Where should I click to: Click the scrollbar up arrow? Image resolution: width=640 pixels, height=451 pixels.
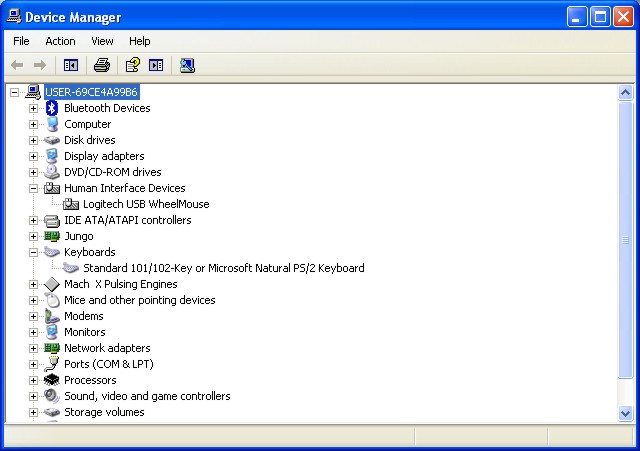[625, 93]
